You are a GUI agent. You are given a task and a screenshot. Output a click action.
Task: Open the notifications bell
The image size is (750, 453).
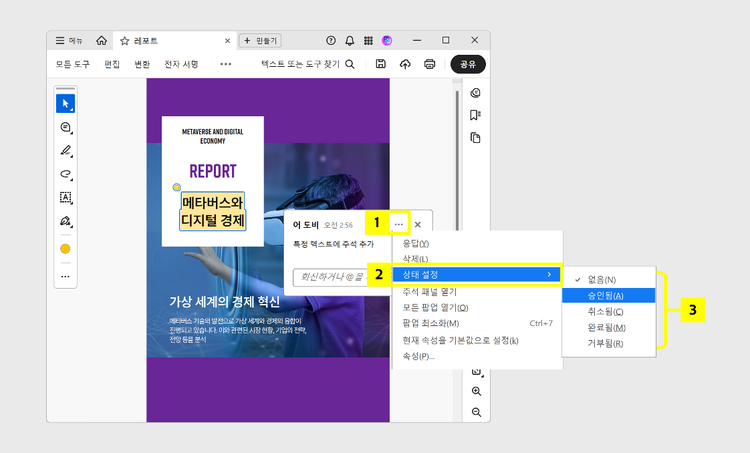(x=350, y=41)
